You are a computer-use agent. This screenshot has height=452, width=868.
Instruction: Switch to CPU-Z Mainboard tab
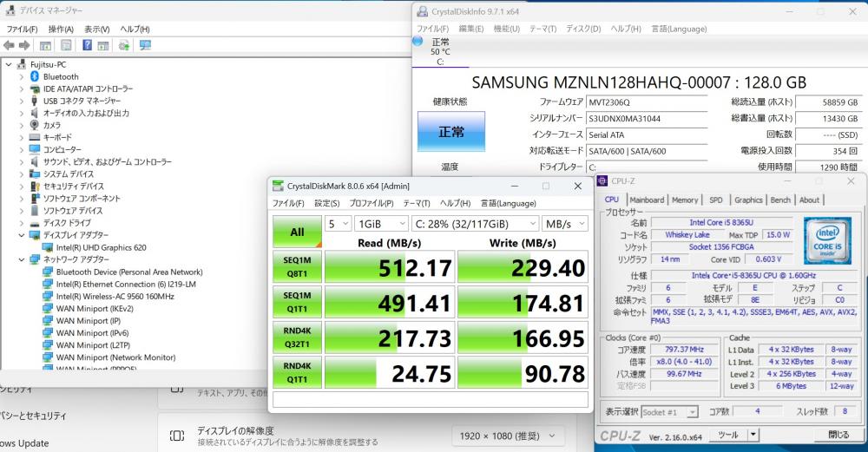click(647, 200)
